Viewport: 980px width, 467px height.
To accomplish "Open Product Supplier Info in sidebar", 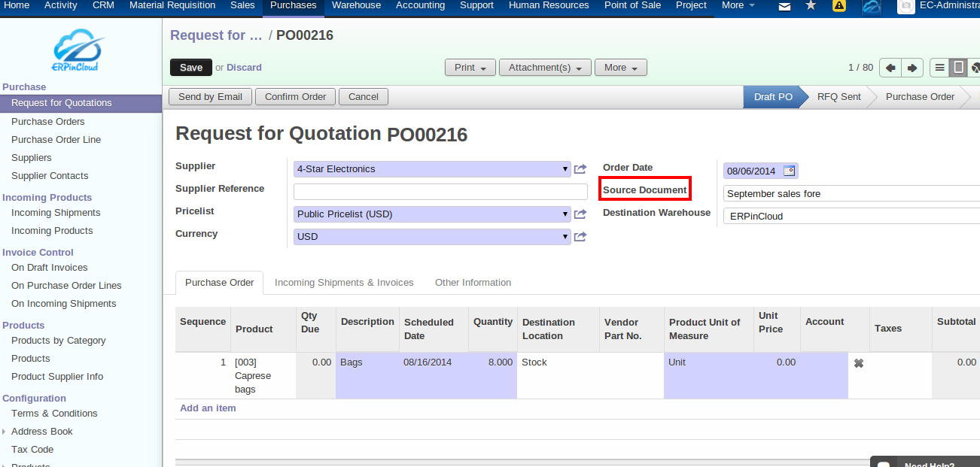I will 57,377.
